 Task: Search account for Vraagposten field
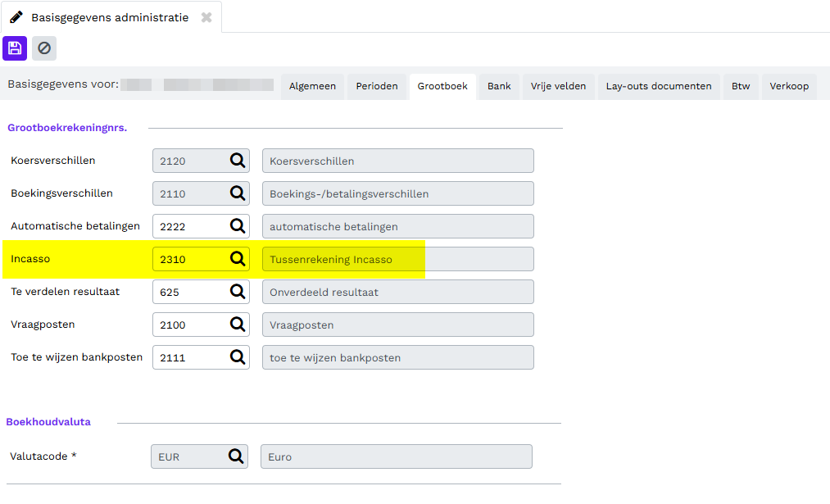(238, 325)
